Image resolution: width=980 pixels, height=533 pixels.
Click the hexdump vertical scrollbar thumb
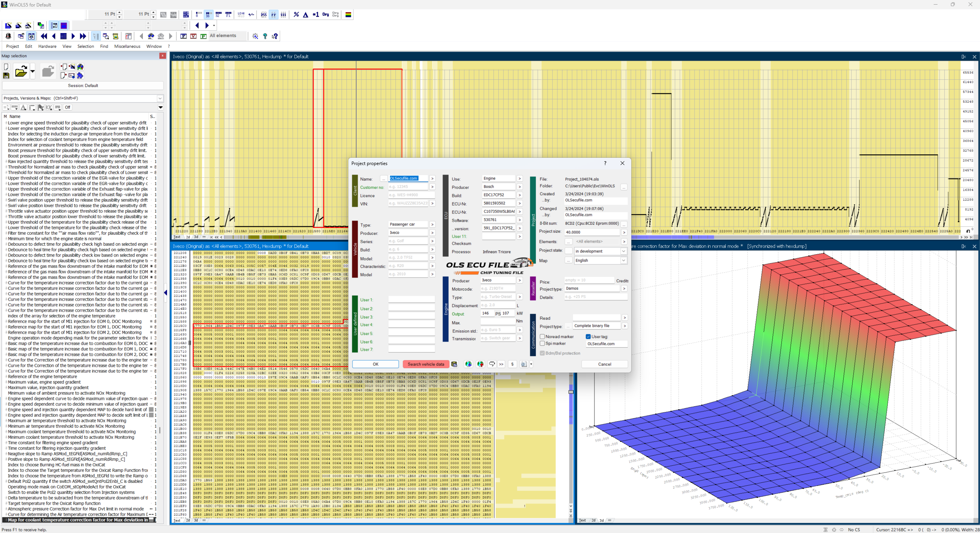coord(571,392)
